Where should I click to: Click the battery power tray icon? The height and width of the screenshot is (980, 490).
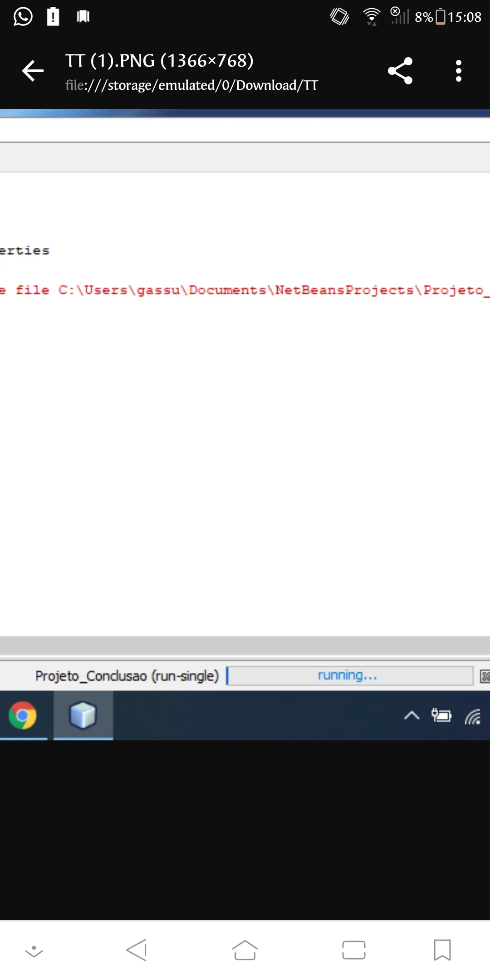click(441, 715)
